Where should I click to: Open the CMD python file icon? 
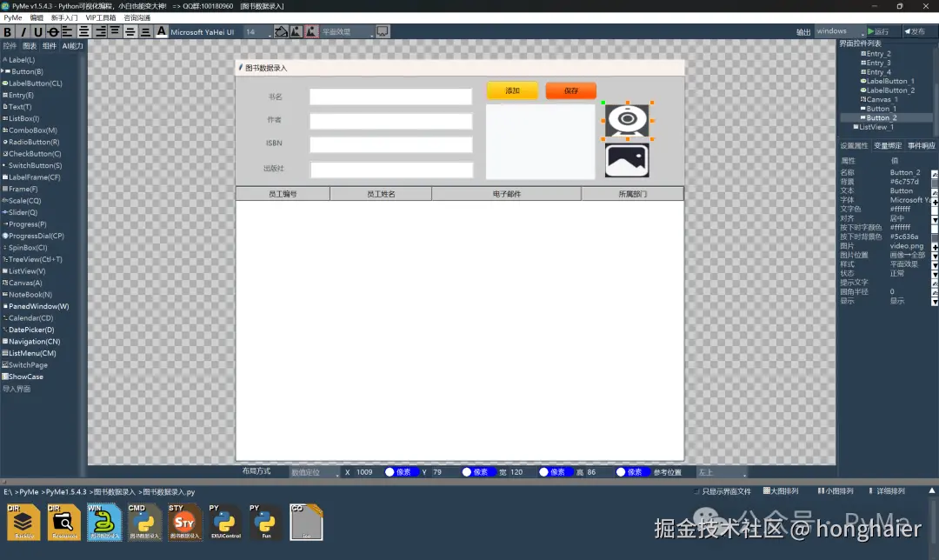pyautogui.click(x=144, y=523)
